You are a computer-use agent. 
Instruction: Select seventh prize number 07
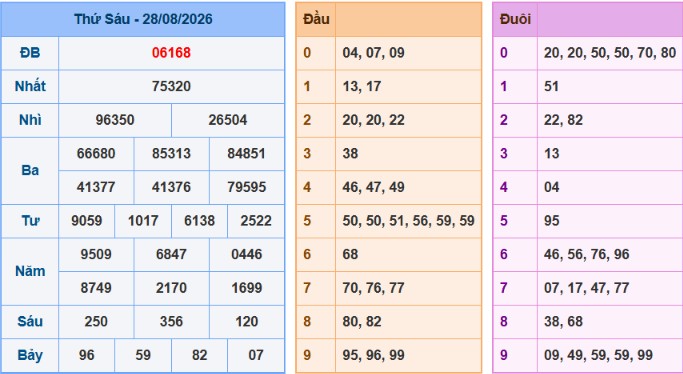[x=256, y=355]
